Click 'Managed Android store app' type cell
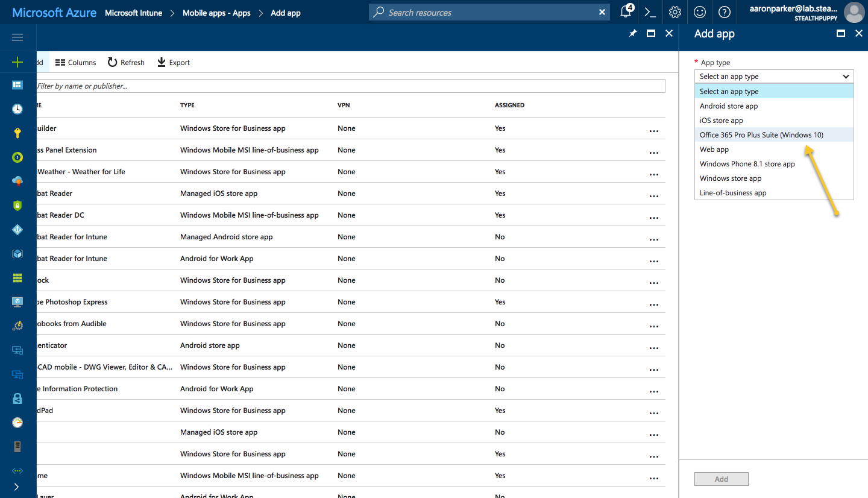This screenshot has width=868, height=498. coord(226,237)
